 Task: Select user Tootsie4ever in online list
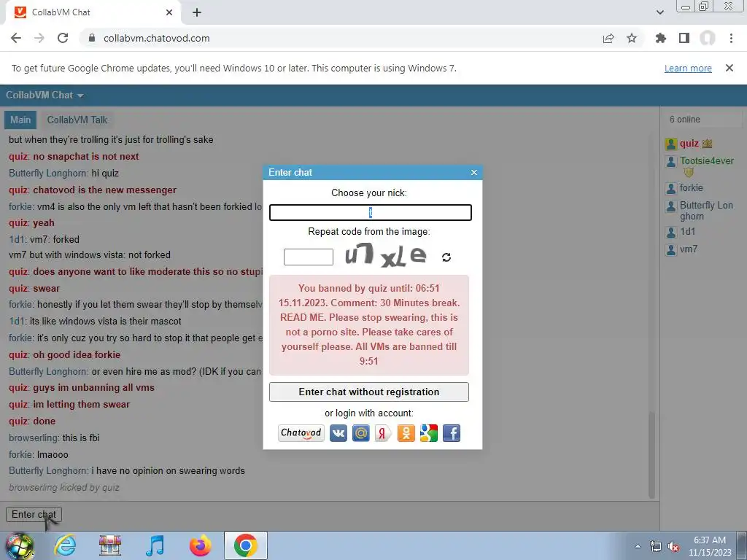coord(706,161)
